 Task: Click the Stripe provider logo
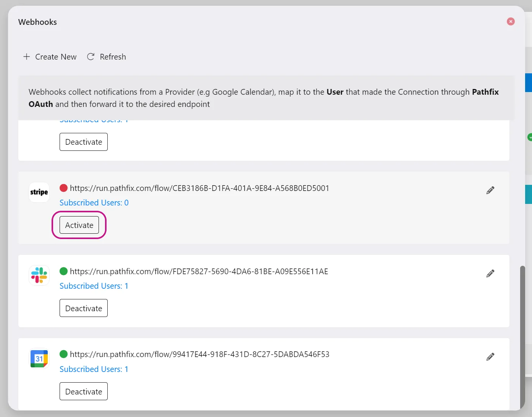[39, 192]
